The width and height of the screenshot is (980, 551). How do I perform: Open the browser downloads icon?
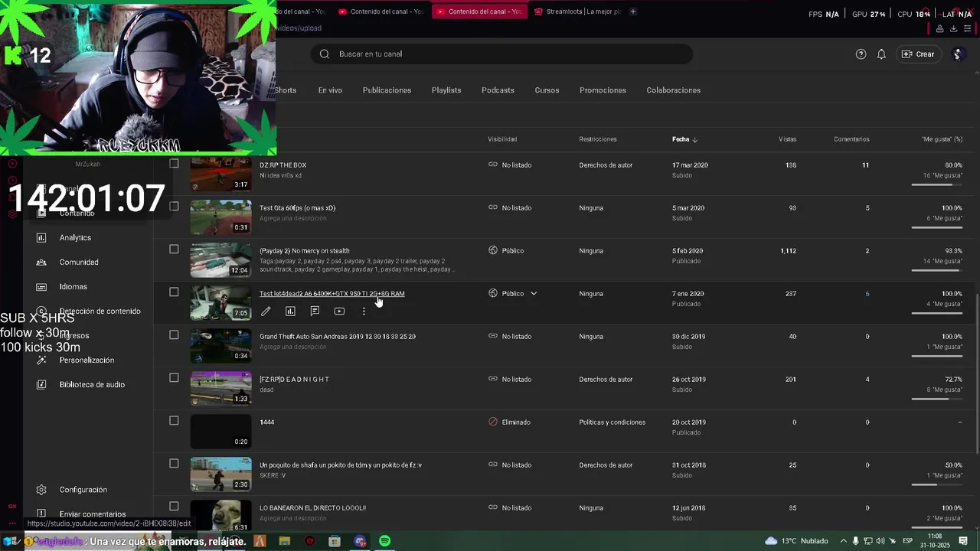point(953,28)
